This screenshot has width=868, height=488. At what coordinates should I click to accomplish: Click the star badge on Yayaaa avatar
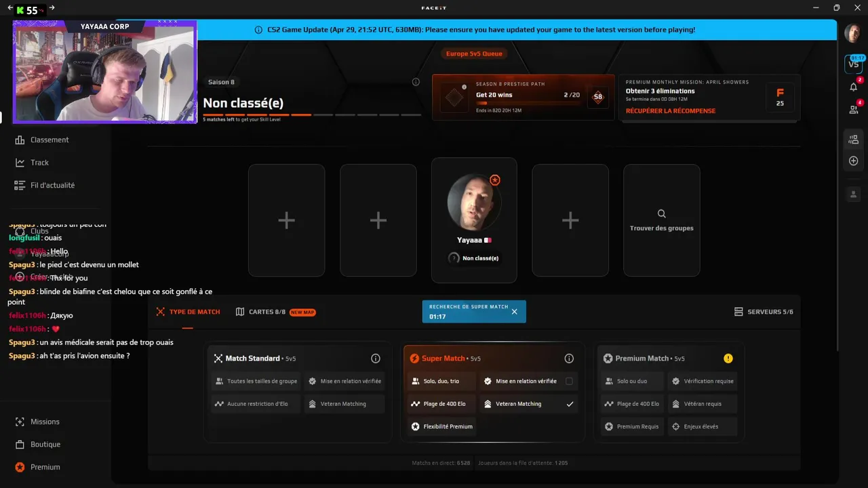tap(495, 180)
